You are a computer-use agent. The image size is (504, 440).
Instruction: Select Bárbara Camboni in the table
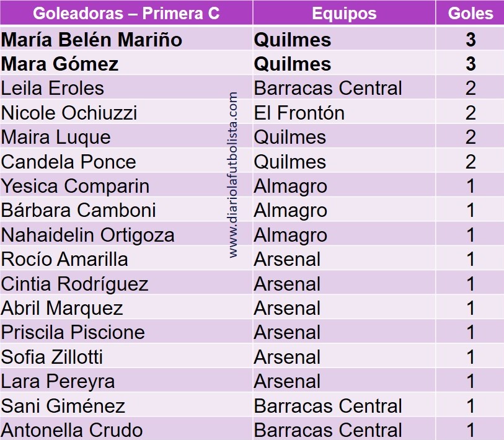[78, 210]
